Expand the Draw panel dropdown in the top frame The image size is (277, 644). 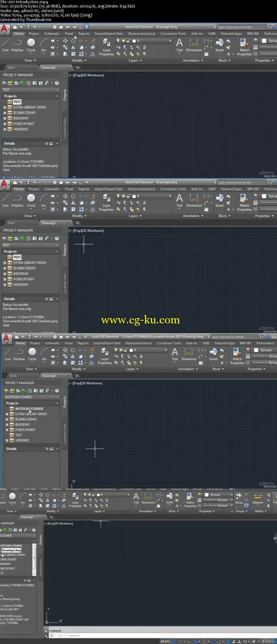pos(30,61)
